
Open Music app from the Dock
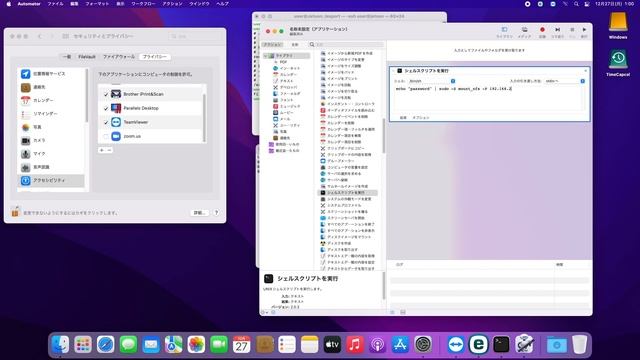(x=355, y=345)
